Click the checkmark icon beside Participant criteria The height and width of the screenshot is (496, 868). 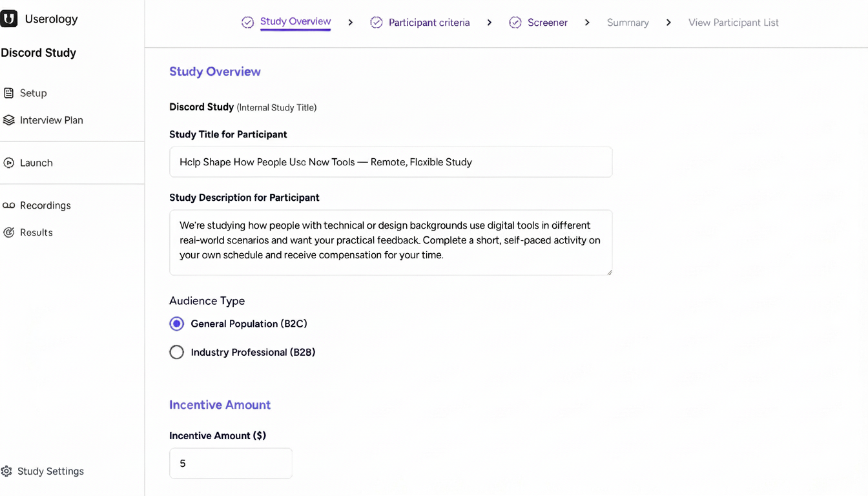coord(376,22)
